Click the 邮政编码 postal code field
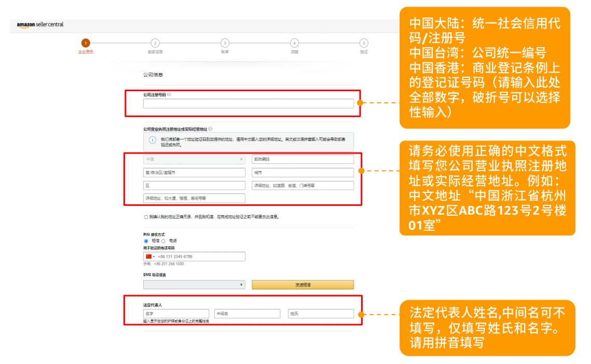Image resolution: width=591 pixels, height=364 pixels. click(303, 159)
